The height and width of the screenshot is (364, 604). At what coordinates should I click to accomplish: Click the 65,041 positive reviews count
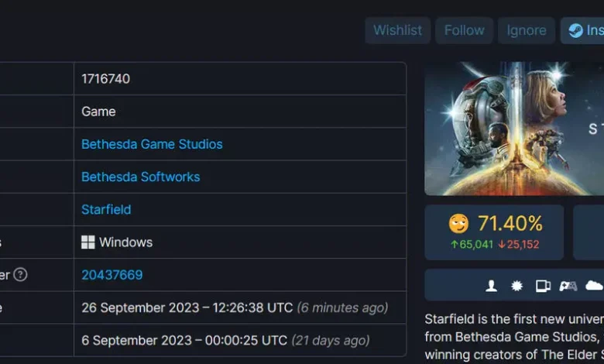coord(472,244)
